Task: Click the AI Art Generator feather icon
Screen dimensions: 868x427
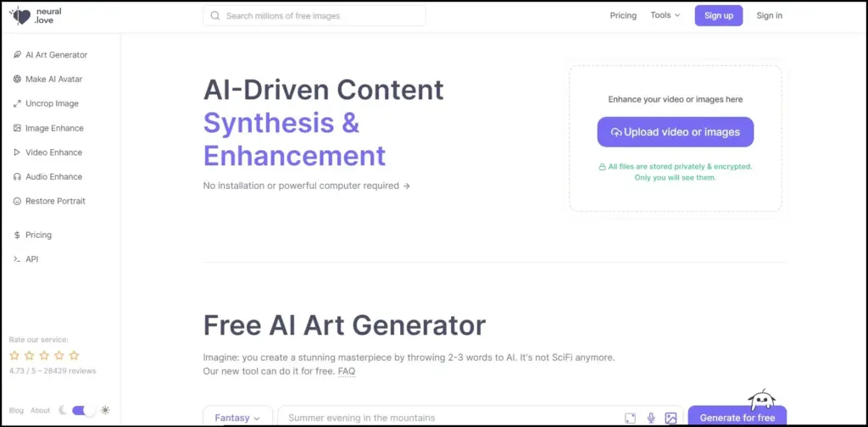Action: click(17, 55)
